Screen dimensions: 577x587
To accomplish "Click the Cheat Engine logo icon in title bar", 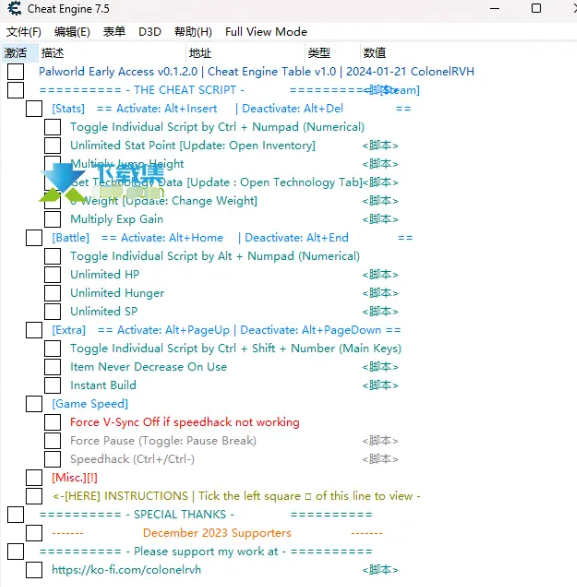I will point(14,8).
